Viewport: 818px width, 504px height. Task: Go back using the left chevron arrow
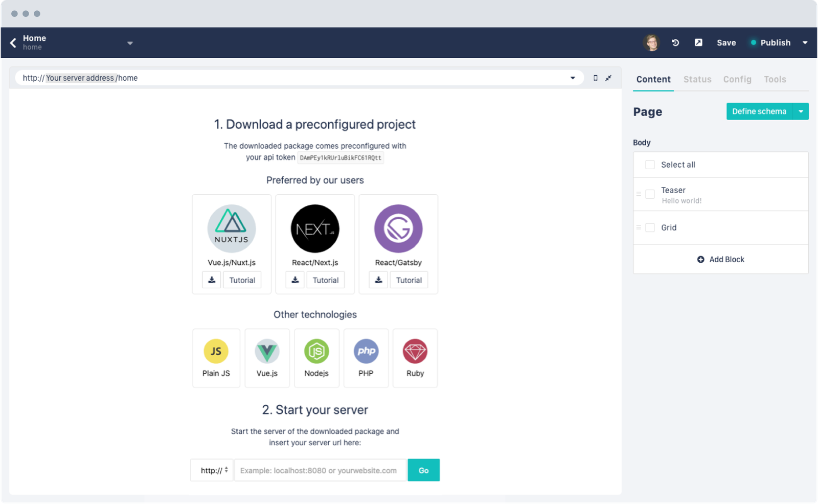pyautogui.click(x=13, y=43)
